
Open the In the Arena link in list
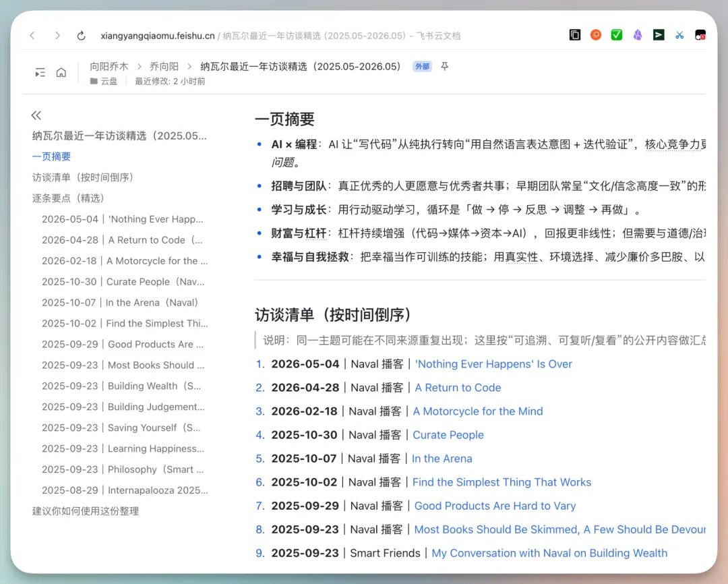tap(442, 459)
